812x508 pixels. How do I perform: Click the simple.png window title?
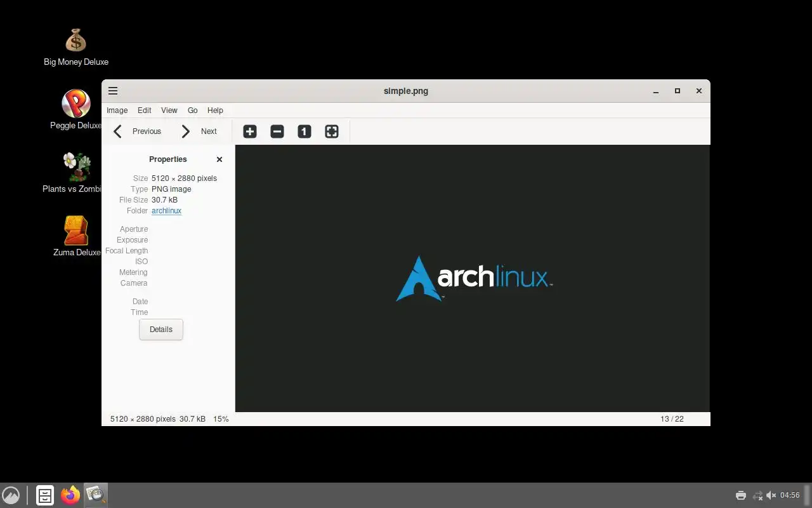coord(406,91)
